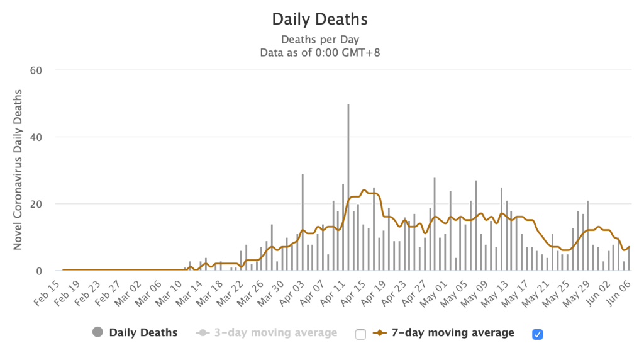Image resolution: width=644 pixels, height=360 pixels.
Task: Enable the 3-day moving average checkbox
Action: click(x=360, y=334)
